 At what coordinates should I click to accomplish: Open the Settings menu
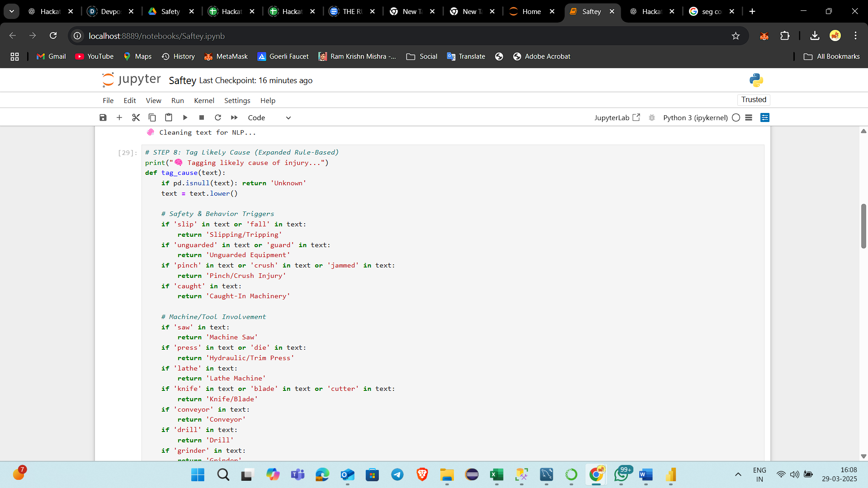237,100
